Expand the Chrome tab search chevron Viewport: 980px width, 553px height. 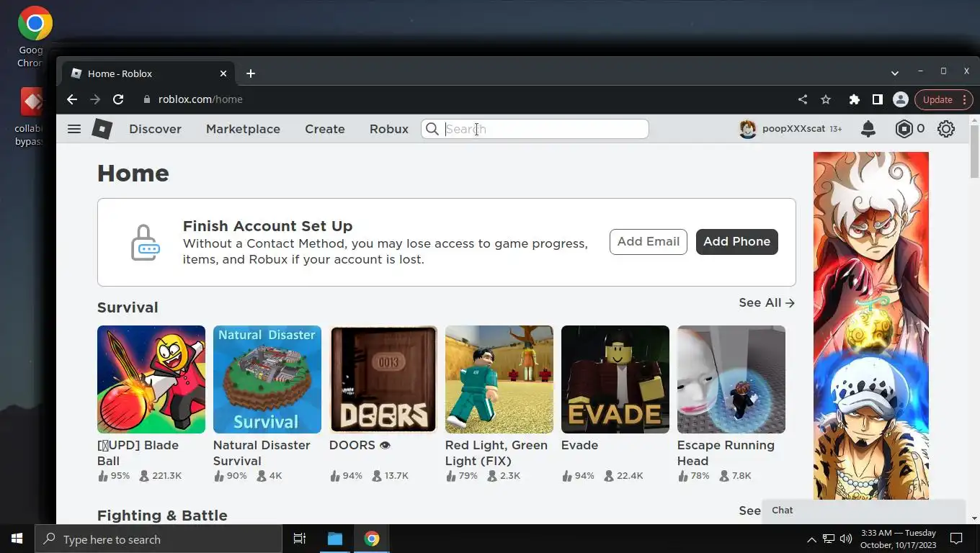click(894, 73)
